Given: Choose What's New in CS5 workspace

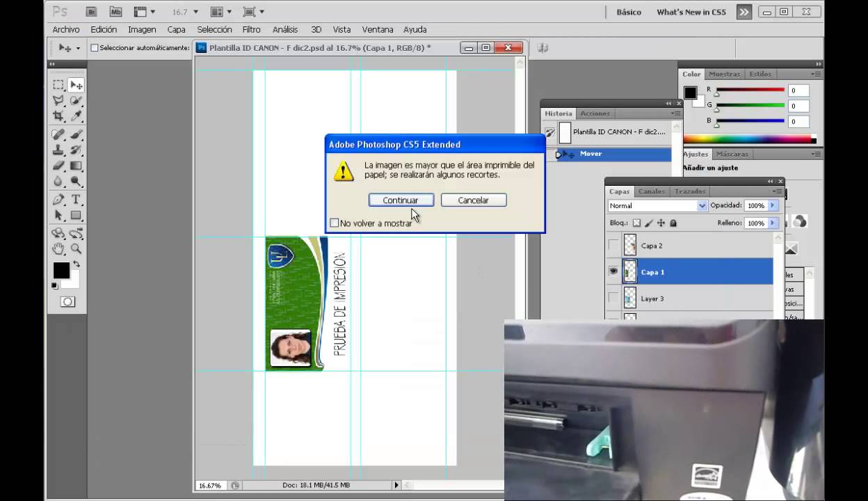Looking at the screenshot, I should [x=691, y=12].
